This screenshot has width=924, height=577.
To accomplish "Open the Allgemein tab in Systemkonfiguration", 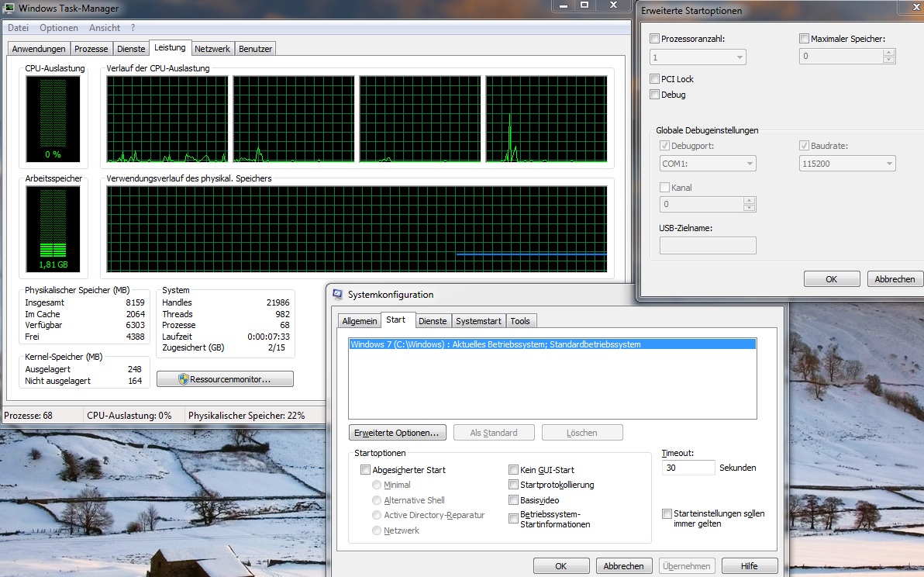I will (360, 321).
